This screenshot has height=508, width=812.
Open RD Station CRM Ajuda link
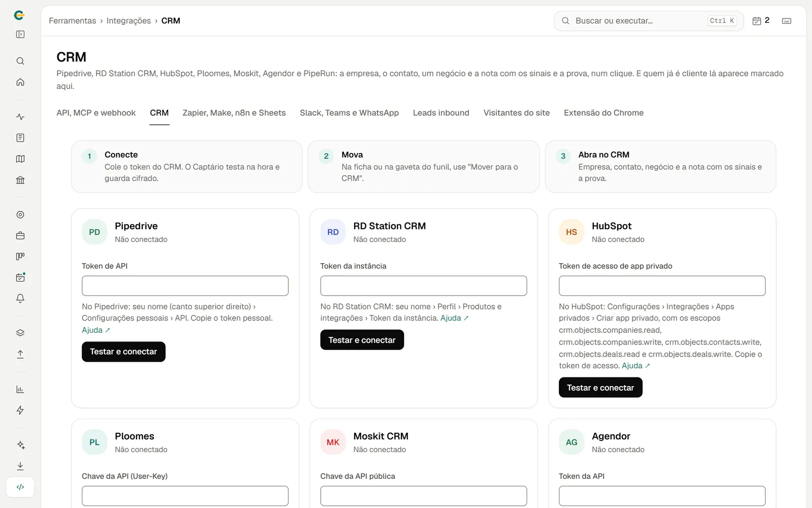[454, 318]
